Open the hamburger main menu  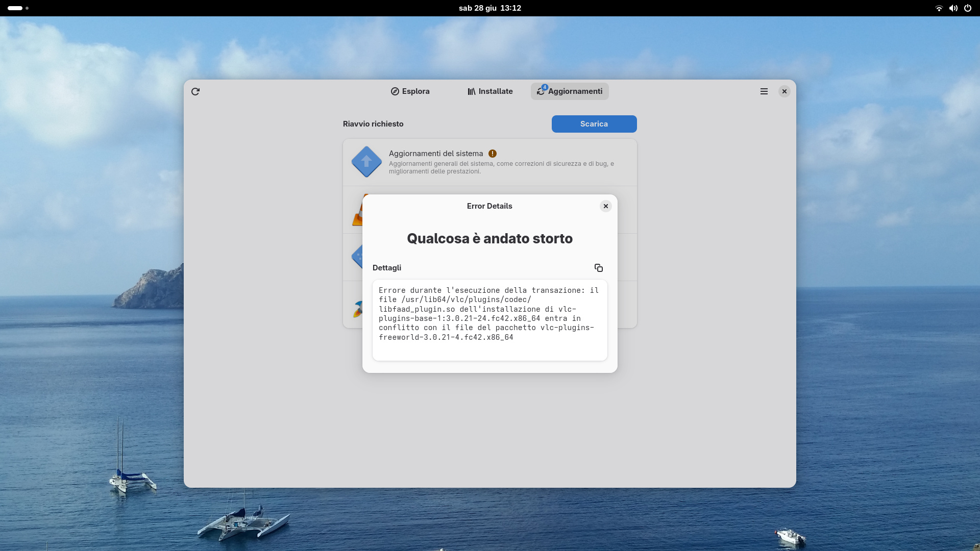click(764, 91)
